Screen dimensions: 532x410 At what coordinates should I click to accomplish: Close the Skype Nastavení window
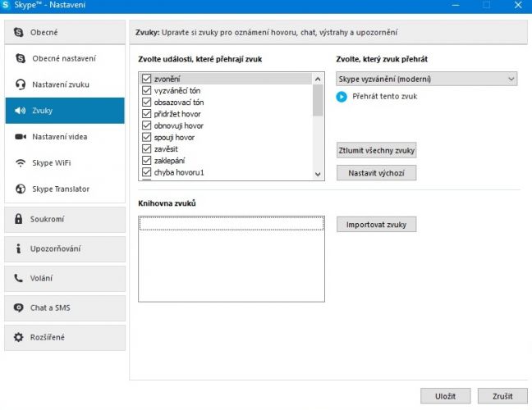(x=518, y=5)
